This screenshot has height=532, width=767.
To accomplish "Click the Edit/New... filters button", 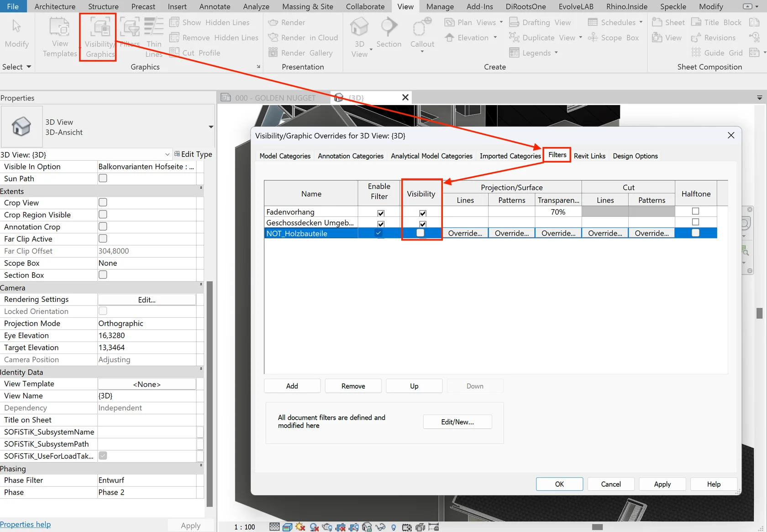I will (x=457, y=422).
